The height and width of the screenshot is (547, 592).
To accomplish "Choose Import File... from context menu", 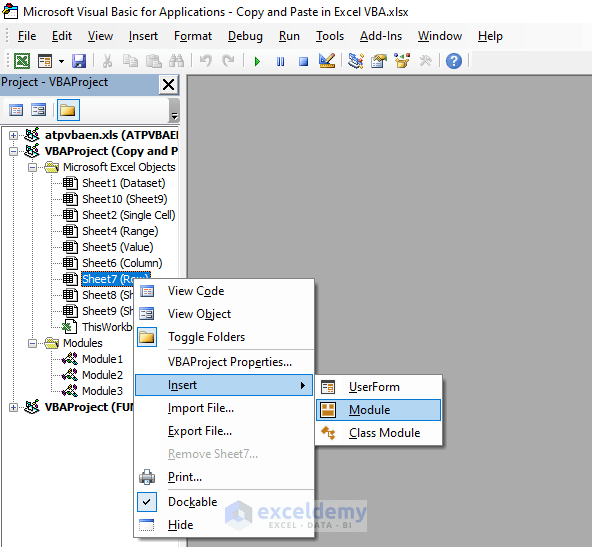I will point(224,408).
